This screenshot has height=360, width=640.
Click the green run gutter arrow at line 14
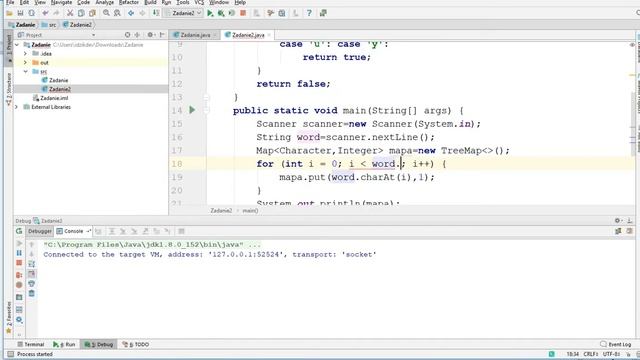click(x=192, y=110)
